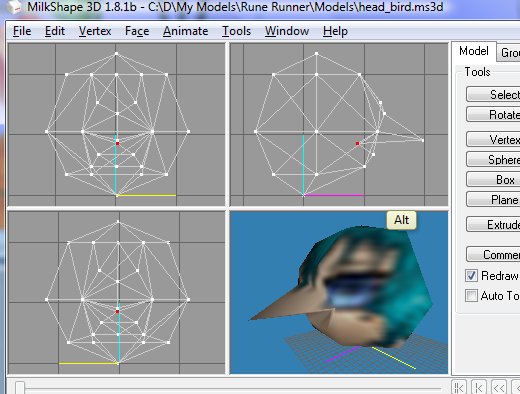
Task: Choose the Select tool button
Action: (x=493, y=95)
